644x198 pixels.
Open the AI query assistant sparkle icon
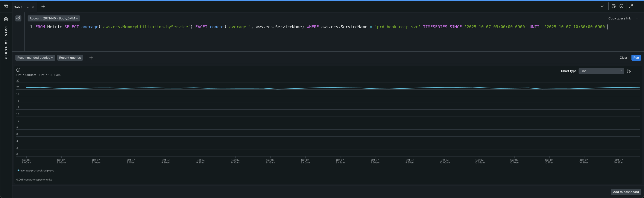click(18, 18)
